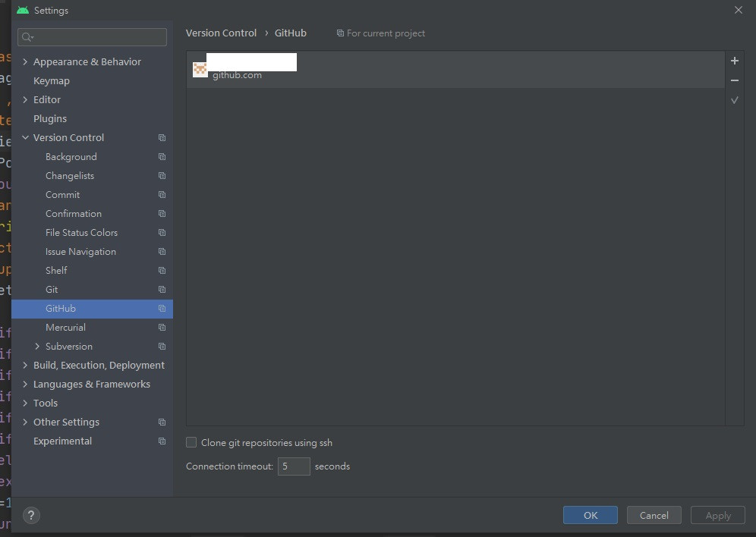The image size is (756, 537).
Task: Enable Clone git repositories using ssh
Action: 191,442
